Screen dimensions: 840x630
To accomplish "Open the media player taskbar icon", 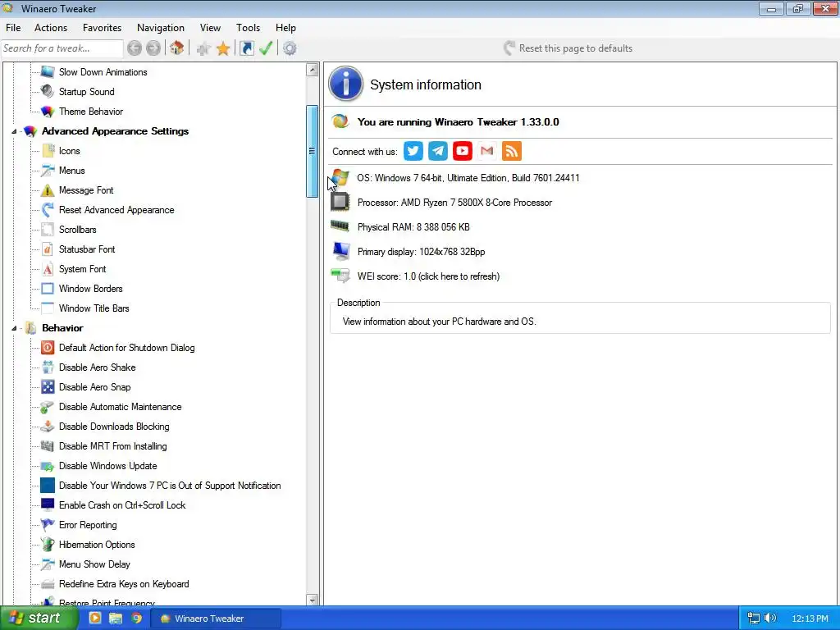I will [x=95, y=619].
